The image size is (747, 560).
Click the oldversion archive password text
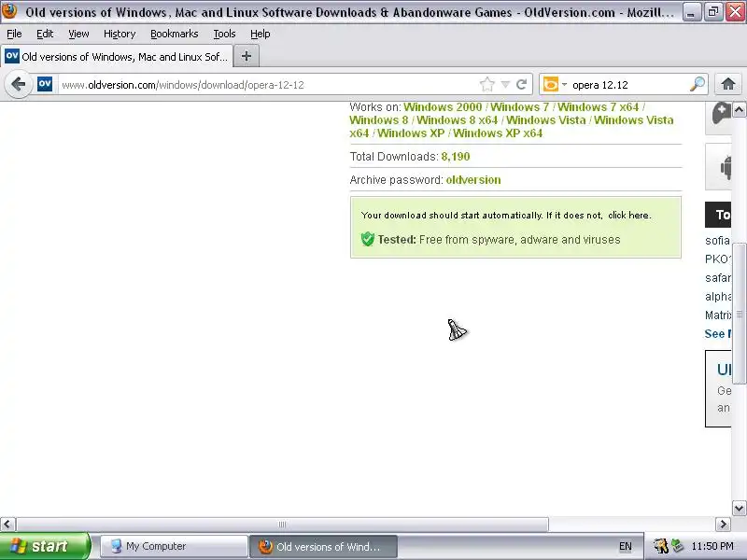click(473, 180)
